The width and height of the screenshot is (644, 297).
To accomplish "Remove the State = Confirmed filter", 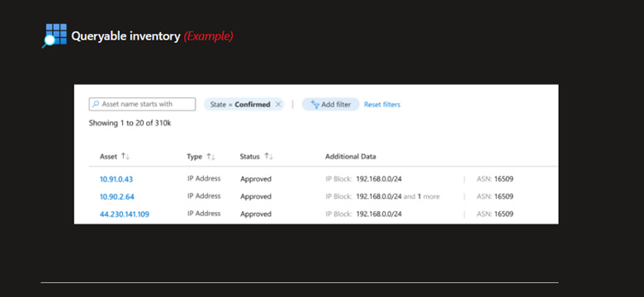I will (x=278, y=105).
